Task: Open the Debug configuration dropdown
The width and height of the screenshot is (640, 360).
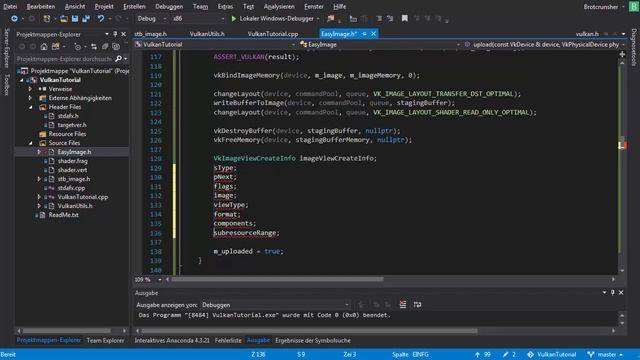Action: coord(151,19)
